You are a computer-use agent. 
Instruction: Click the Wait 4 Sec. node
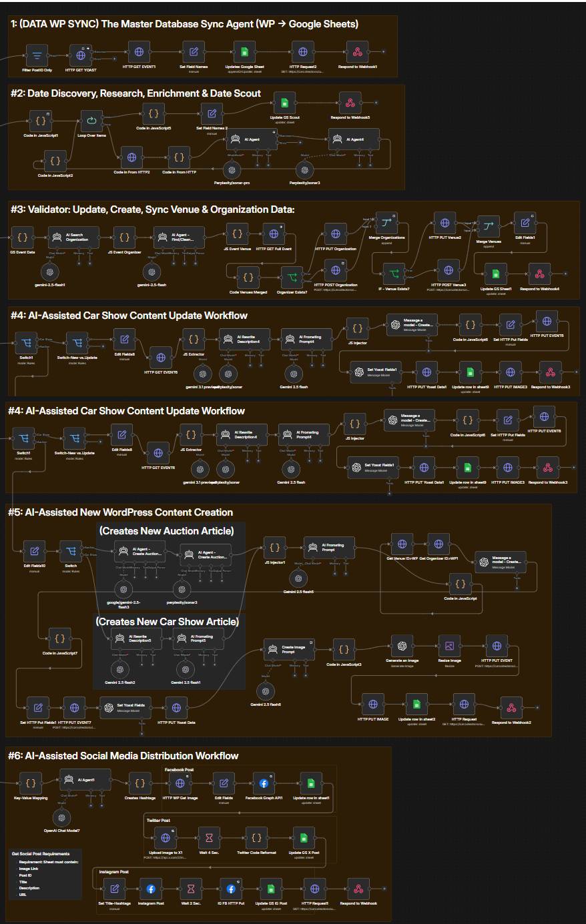(x=209, y=838)
